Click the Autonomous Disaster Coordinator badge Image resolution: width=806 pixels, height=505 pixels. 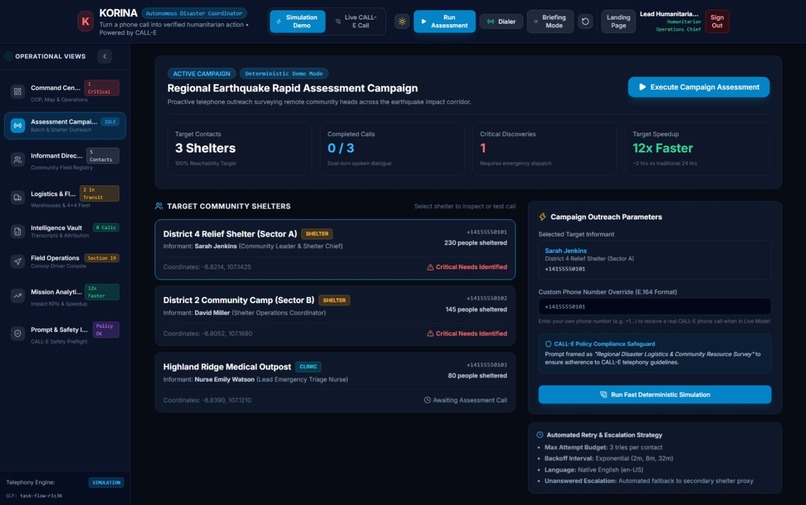tap(194, 13)
